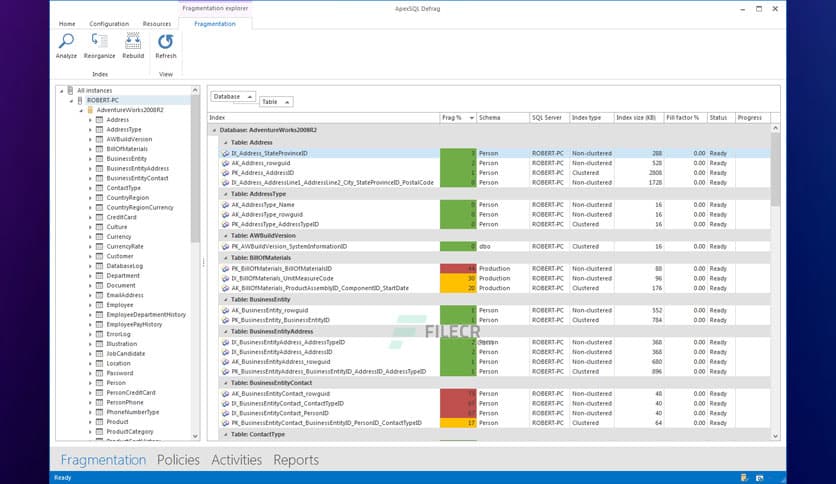Expand the BillOfMaterials node in tree
This screenshot has width=836, height=484.
coord(90,149)
